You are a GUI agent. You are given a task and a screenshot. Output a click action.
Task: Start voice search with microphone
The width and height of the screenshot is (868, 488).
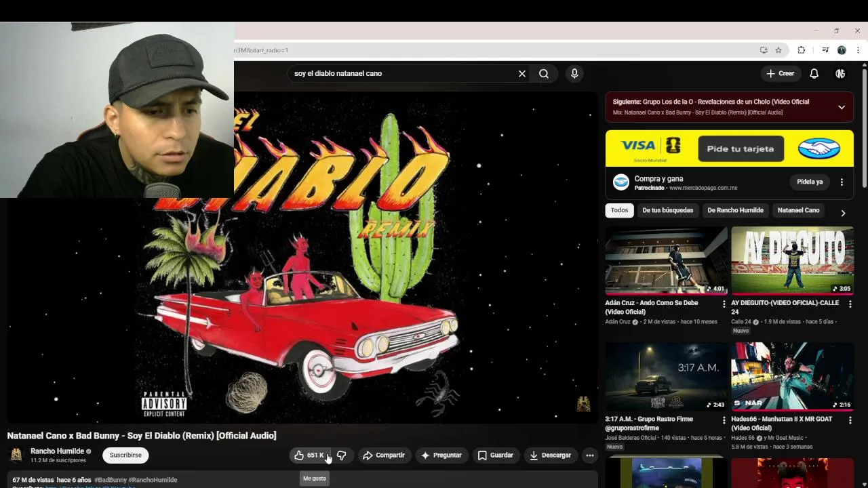[574, 74]
